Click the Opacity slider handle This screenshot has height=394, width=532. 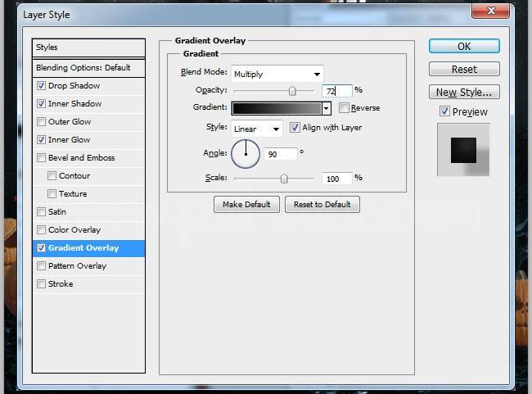click(292, 91)
